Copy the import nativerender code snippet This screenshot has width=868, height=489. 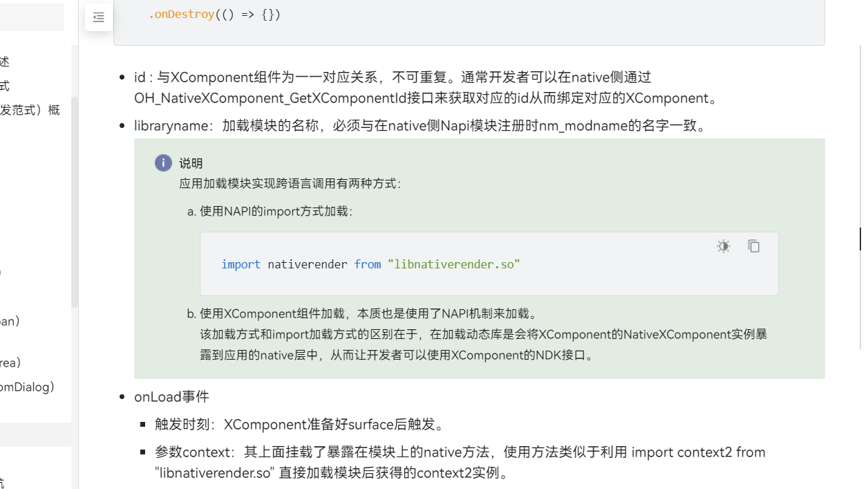tap(754, 246)
